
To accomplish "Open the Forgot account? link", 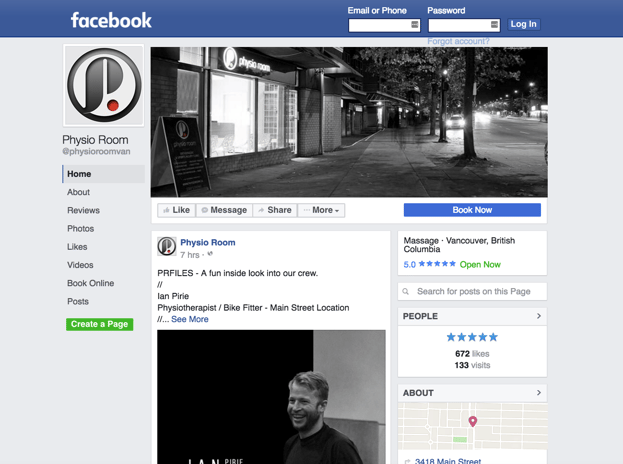I will pos(458,41).
